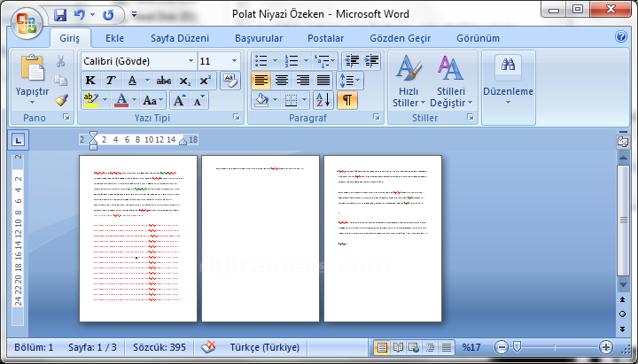Customize Quick Access Toolbar dropdown

coord(134,15)
